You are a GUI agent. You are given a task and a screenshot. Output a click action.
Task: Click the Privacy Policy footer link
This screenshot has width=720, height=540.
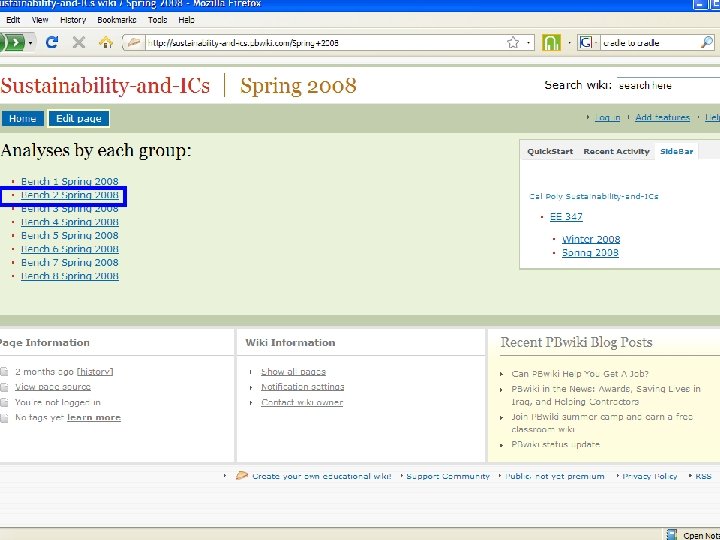tap(650, 476)
